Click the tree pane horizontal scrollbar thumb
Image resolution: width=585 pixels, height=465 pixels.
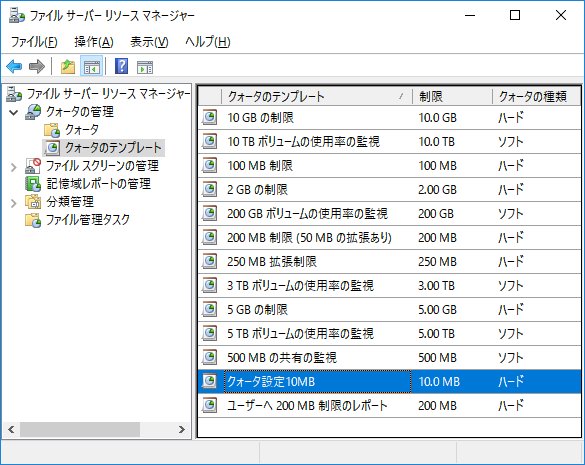80,429
